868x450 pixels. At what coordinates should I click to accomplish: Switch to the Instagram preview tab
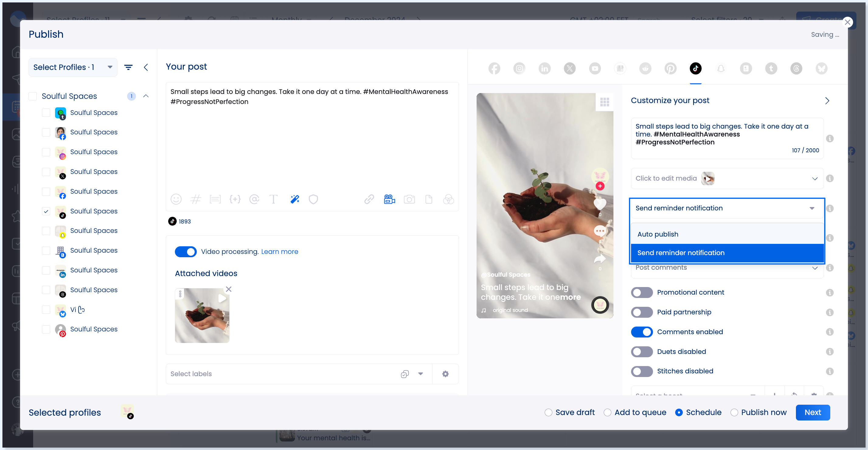point(519,68)
